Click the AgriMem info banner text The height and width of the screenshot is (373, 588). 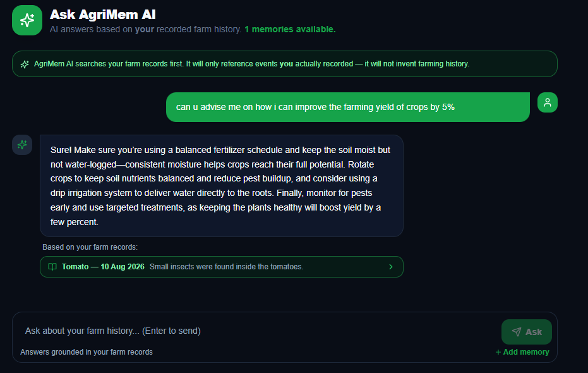(251, 64)
